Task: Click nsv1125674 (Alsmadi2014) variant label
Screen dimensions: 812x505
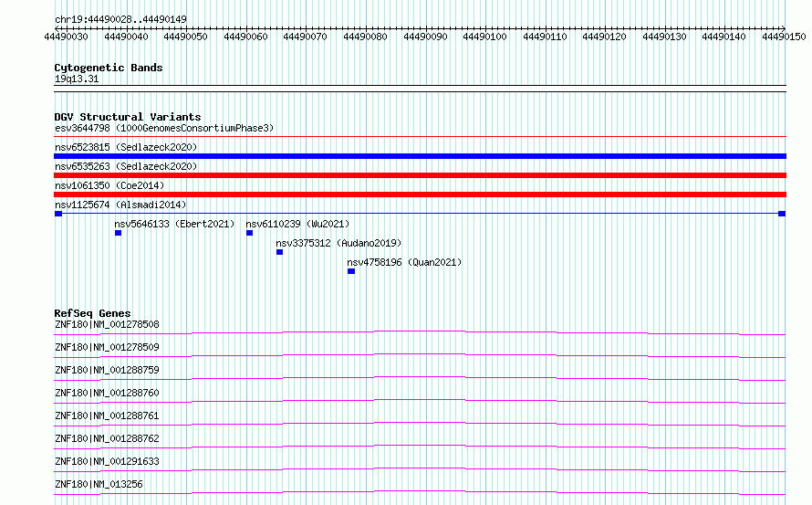Action: tap(120, 205)
